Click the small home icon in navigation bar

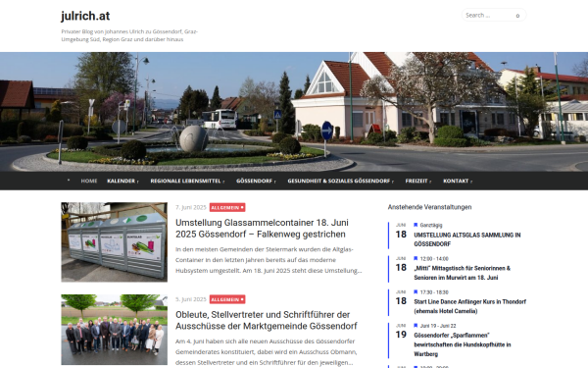click(x=69, y=181)
